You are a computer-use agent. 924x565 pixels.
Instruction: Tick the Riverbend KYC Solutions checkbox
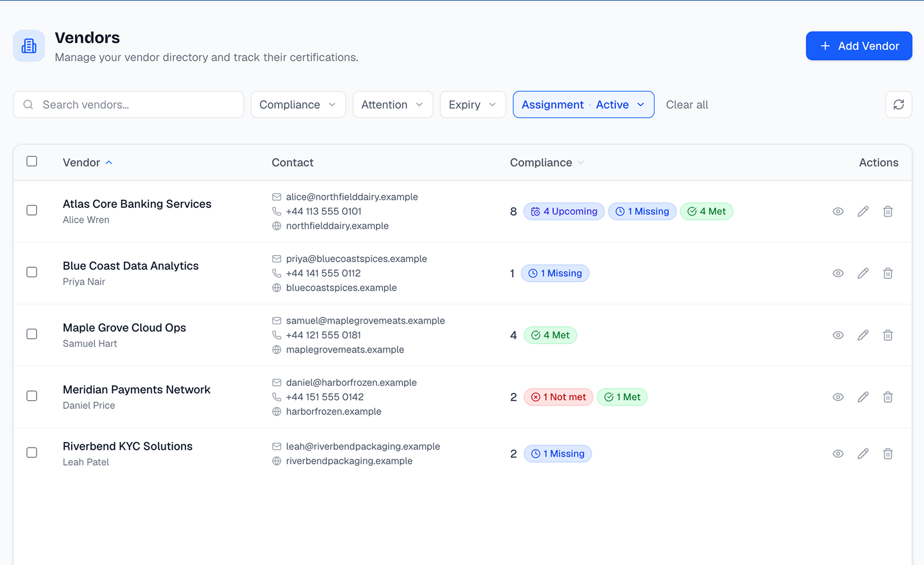[32, 452]
